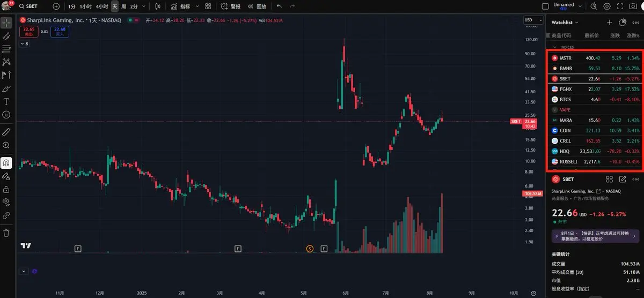
Task: Switch to the 4小时 timeframe
Action: click(x=102, y=6)
